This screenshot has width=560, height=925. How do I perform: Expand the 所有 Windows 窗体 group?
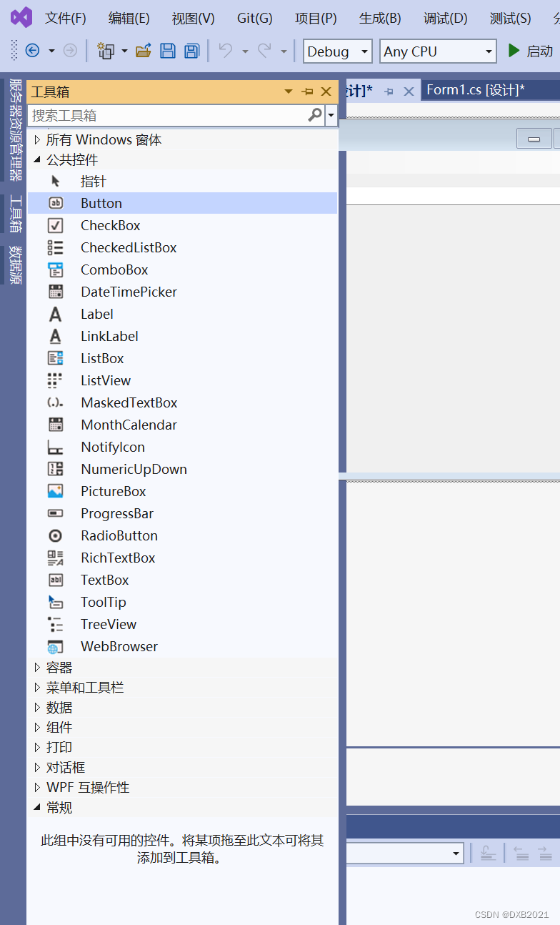point(38,140)
